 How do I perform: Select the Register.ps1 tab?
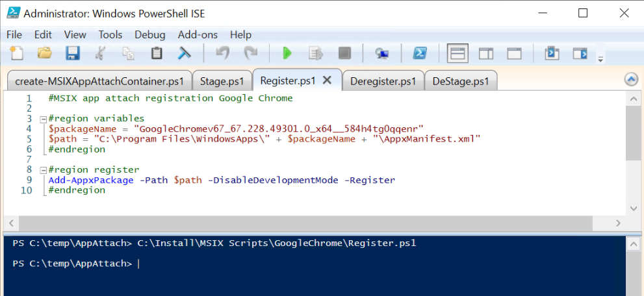click(288, 80)
